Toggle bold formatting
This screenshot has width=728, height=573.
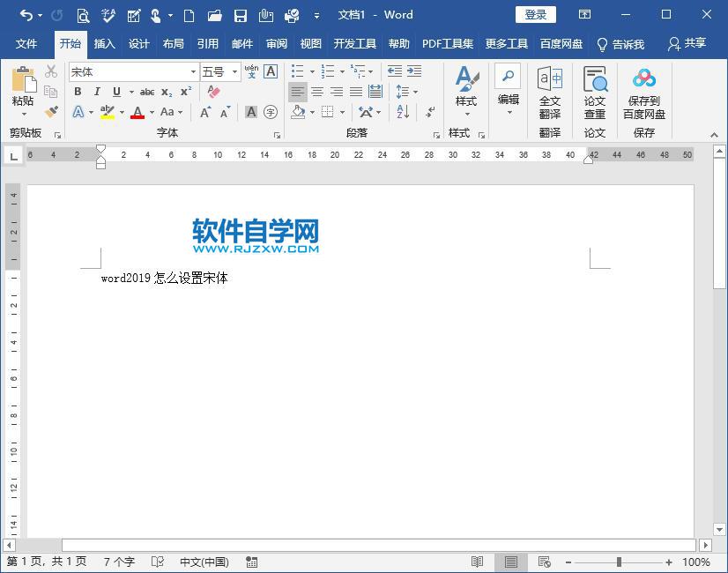[78, 92]
